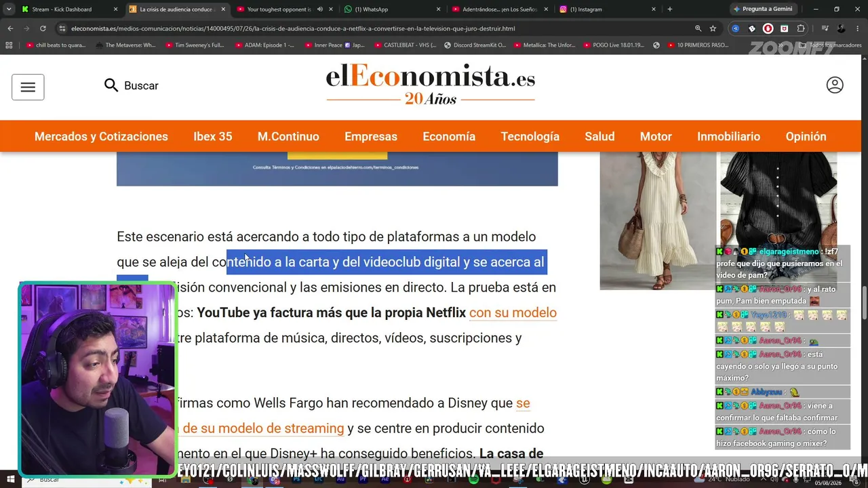Click the banner ad above the article
The width and height of the screenshot is (868, 488).
click(337, 169)
